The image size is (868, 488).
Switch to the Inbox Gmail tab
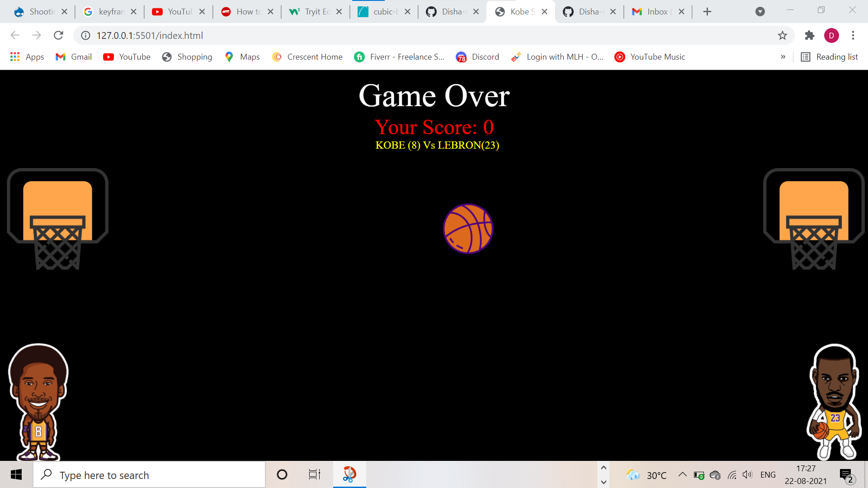point(657,12)
